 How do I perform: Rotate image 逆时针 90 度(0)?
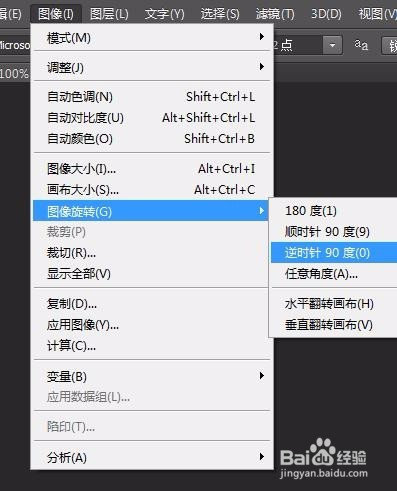click(334, 253)
